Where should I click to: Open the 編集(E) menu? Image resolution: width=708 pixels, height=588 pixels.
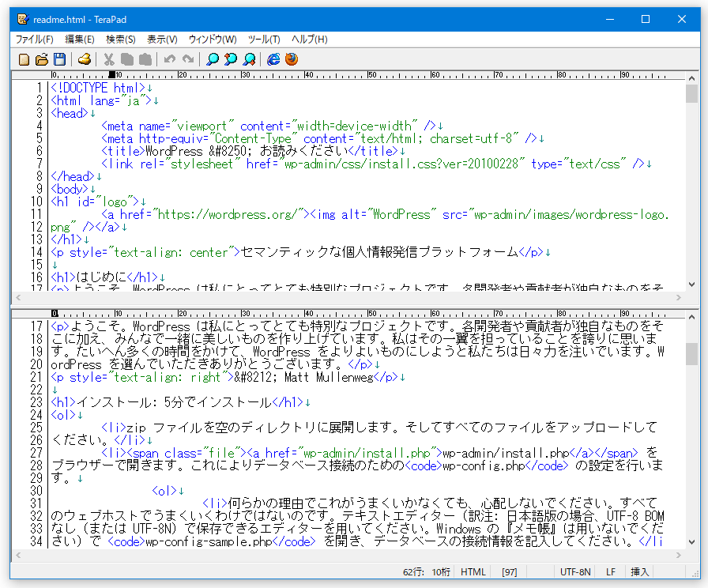point(80,40)
